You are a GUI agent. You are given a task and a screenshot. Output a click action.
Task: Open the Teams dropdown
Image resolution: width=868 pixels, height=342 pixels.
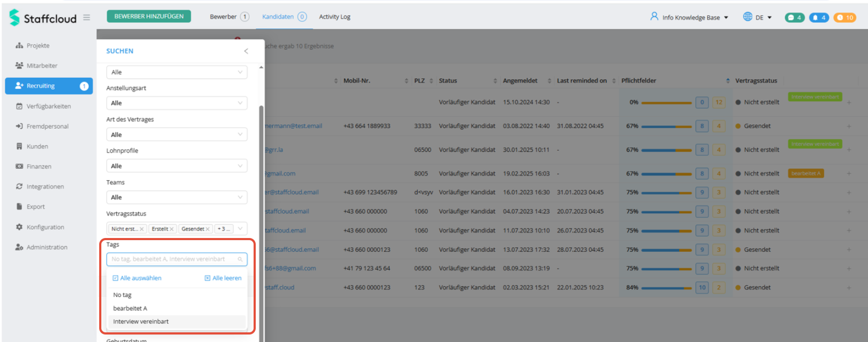pyautogui.click(x=176, y=197)
